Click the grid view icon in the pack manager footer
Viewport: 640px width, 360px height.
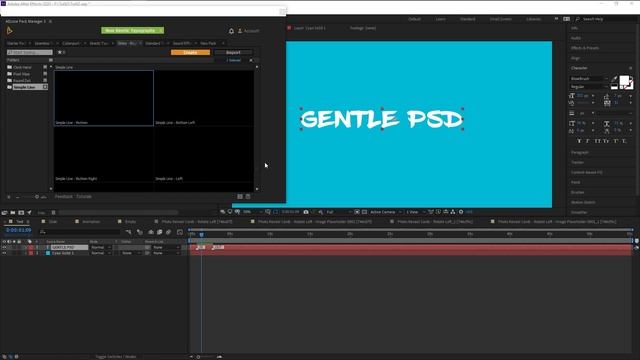pyautogui.click(x=240, y=197)
